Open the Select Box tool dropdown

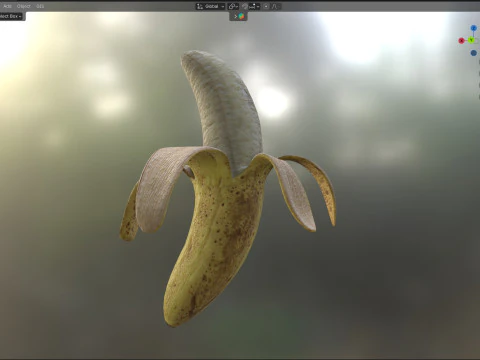(11, 16)
